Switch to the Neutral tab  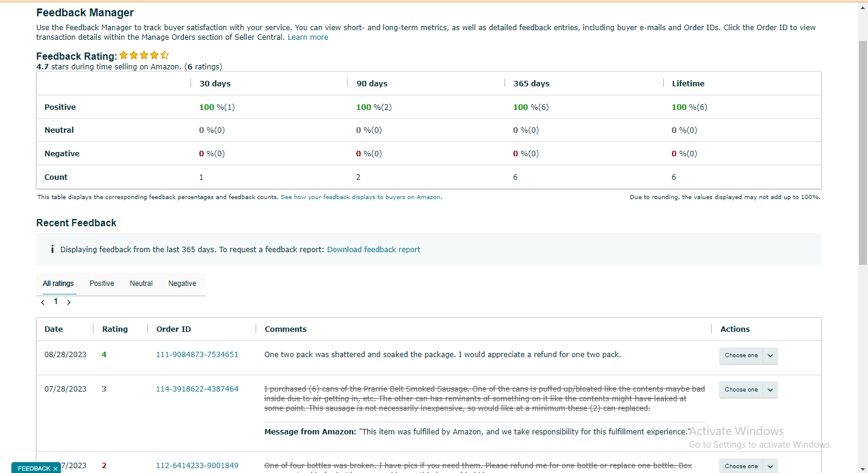(141, 284)
